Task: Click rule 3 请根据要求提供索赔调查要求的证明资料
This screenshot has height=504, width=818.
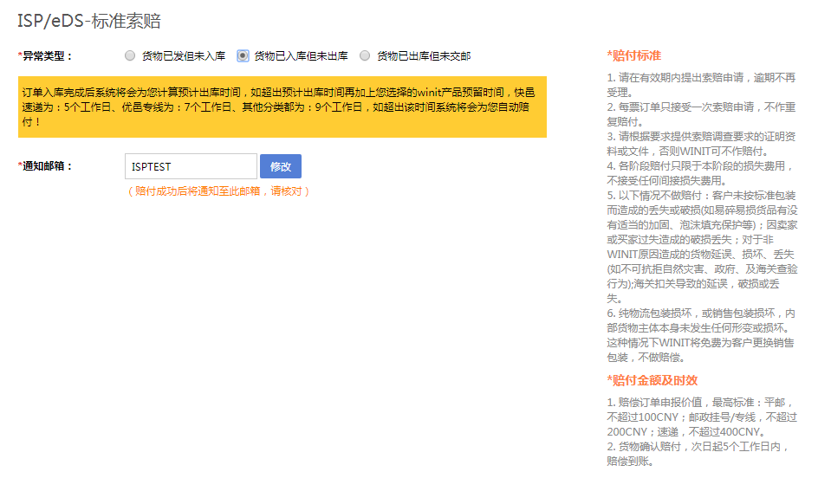Action: pos(701,144)
